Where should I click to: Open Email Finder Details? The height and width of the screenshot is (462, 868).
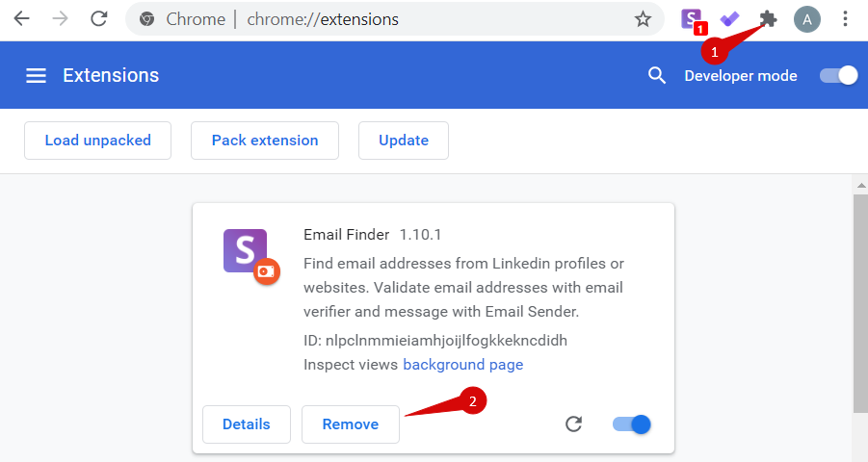pos(247,424)
